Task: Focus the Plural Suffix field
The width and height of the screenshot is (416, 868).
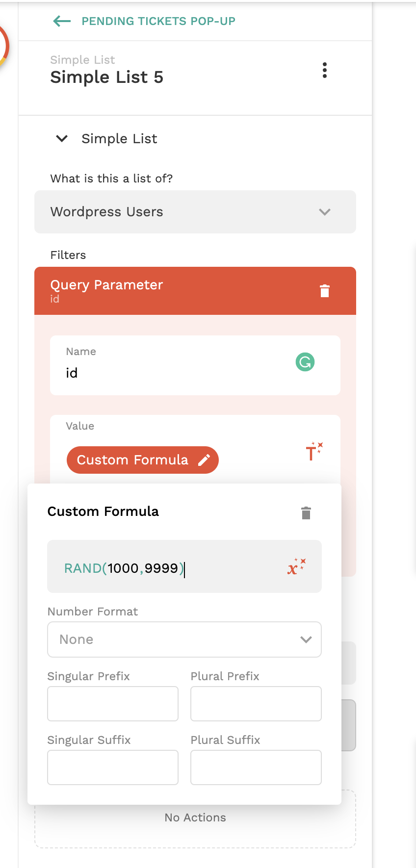Action: tap(256, 767)
